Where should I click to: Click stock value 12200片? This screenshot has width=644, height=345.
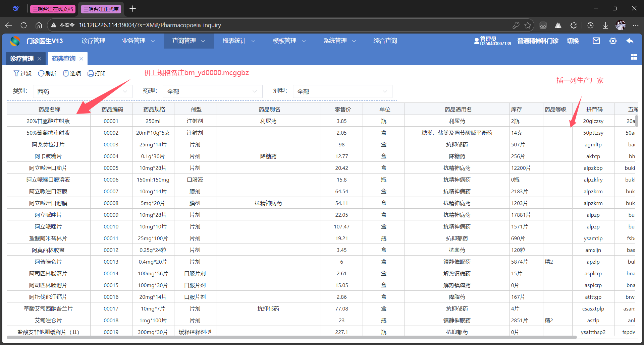pos(521,168)
